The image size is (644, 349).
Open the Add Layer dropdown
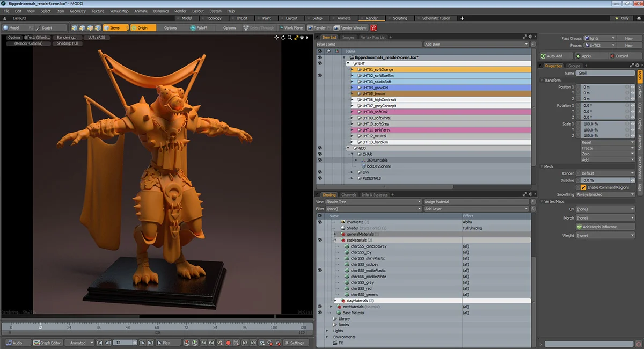click(476, 209)
